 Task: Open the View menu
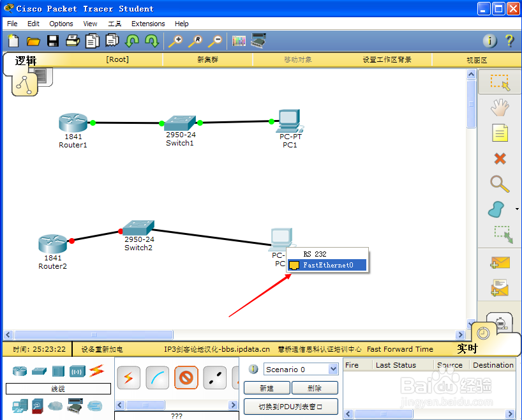click(90, 24)
